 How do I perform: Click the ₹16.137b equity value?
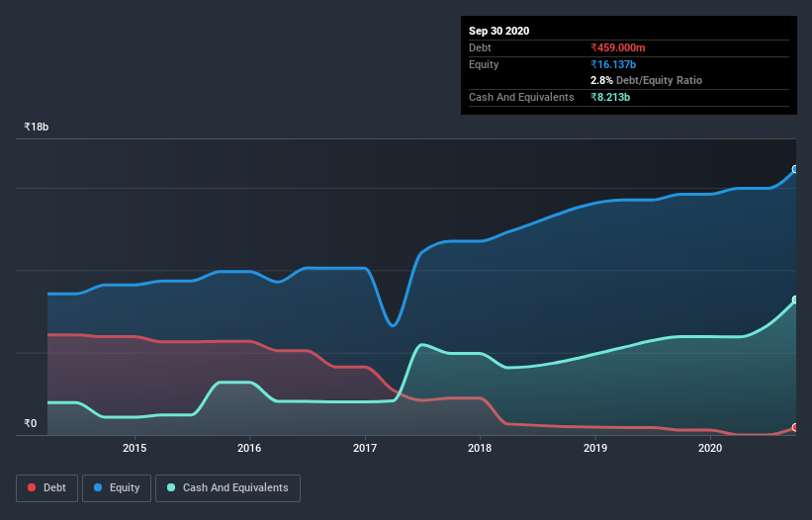tap(613, 64)
